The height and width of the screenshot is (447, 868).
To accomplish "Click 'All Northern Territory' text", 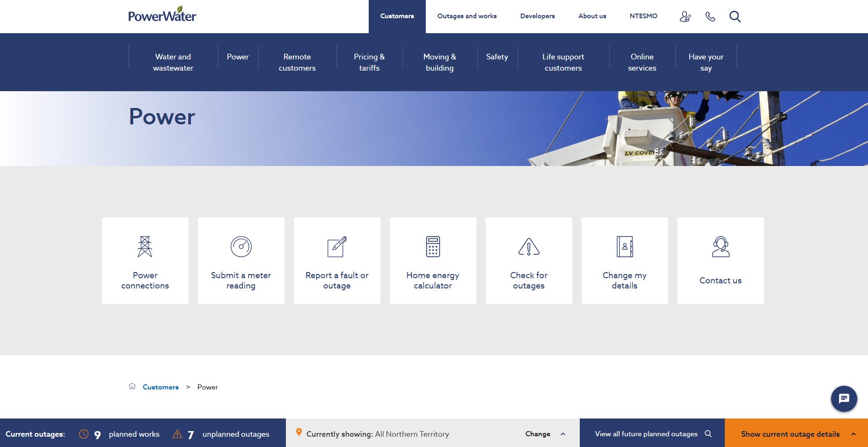I will 412,434.
